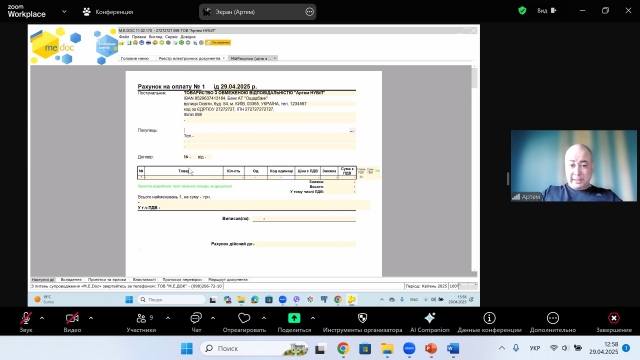Open the Вид view layout menu

[547, 11]
